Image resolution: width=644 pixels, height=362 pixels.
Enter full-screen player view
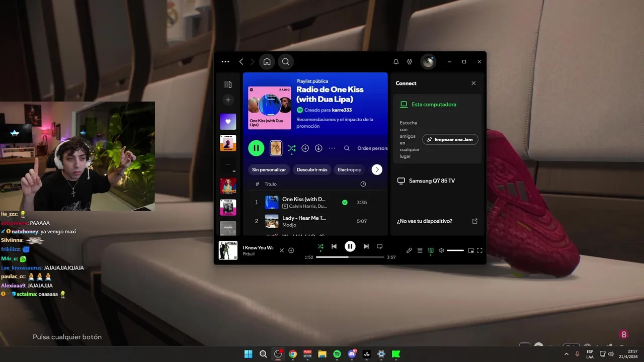[480, 250]
